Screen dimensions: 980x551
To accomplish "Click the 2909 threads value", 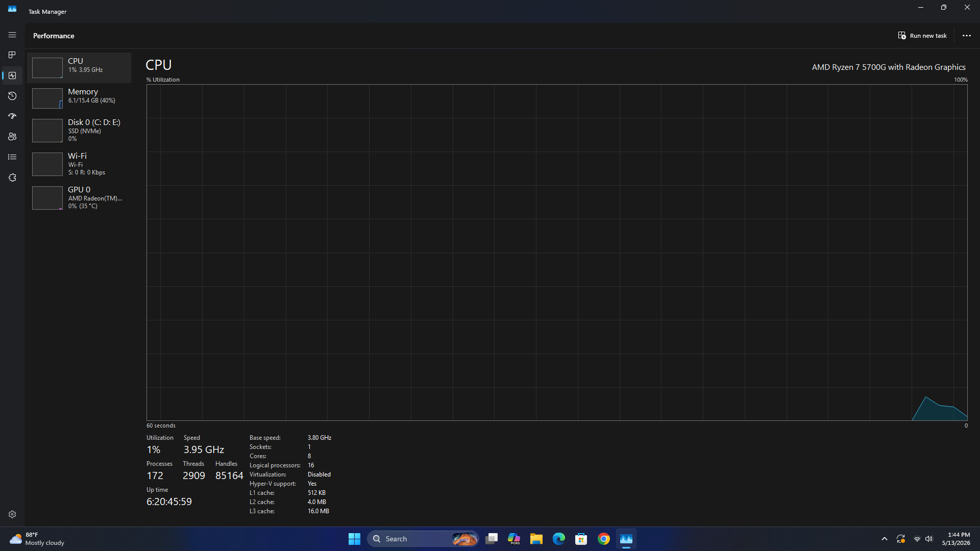I will click(194, 475).
